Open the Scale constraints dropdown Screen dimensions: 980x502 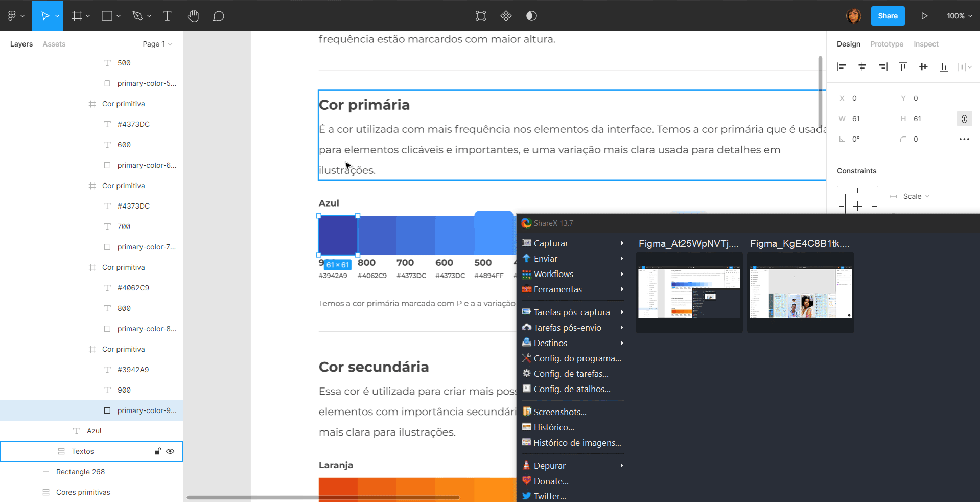(x=916, y=196)
